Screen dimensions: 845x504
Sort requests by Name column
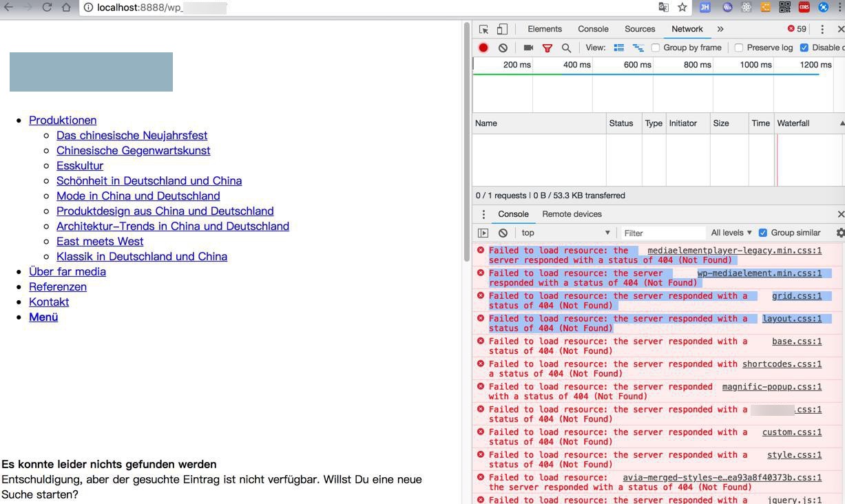click(539, 123)
